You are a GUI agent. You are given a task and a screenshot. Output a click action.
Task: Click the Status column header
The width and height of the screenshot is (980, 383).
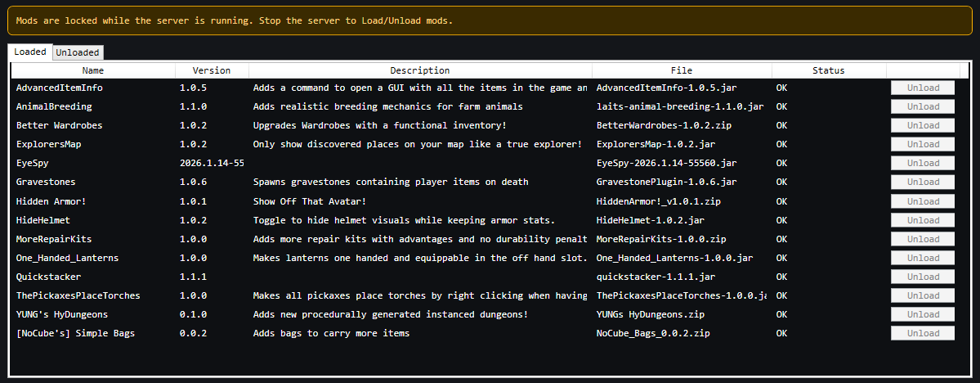point(829,70)
